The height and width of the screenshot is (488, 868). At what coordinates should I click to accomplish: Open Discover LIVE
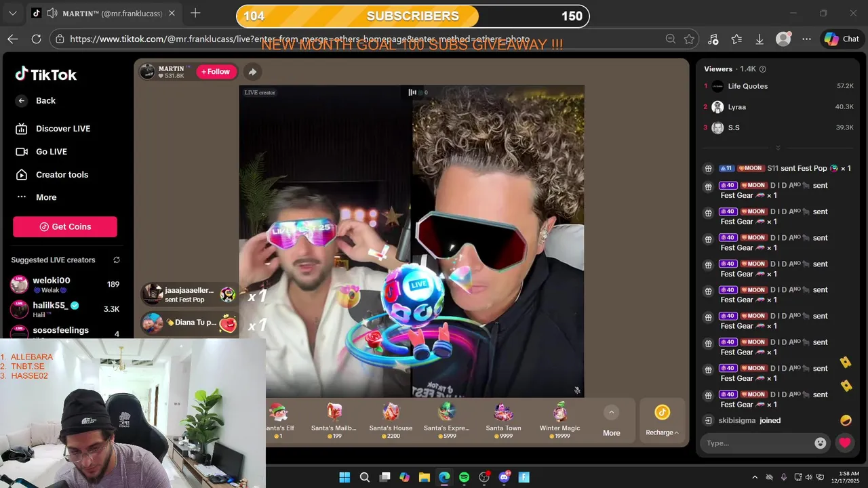point(53,129)
